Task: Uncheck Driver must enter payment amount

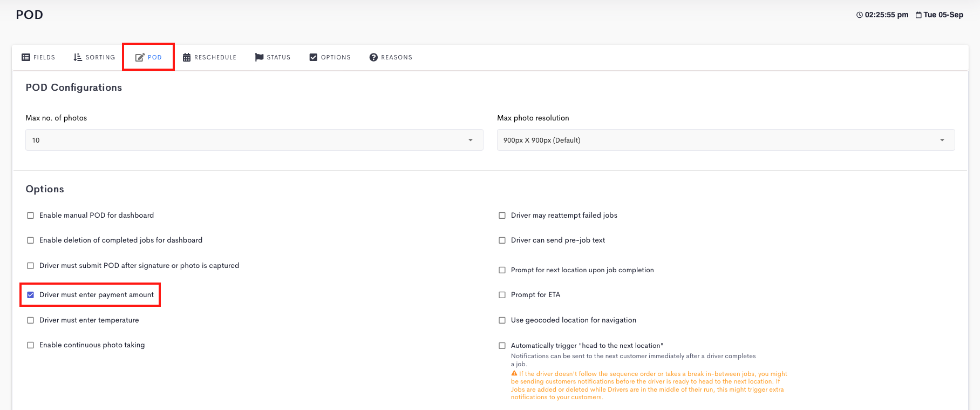Action: pos(31,295)
